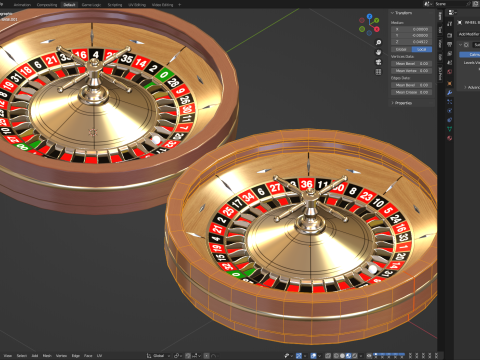Switch to wireframe viewport shading
The height and width of the screenshot is (360, 480).
[336, 356]
